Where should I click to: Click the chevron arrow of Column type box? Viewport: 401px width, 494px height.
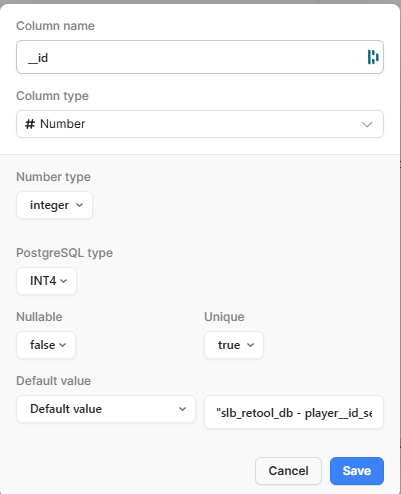coord(367,125)
